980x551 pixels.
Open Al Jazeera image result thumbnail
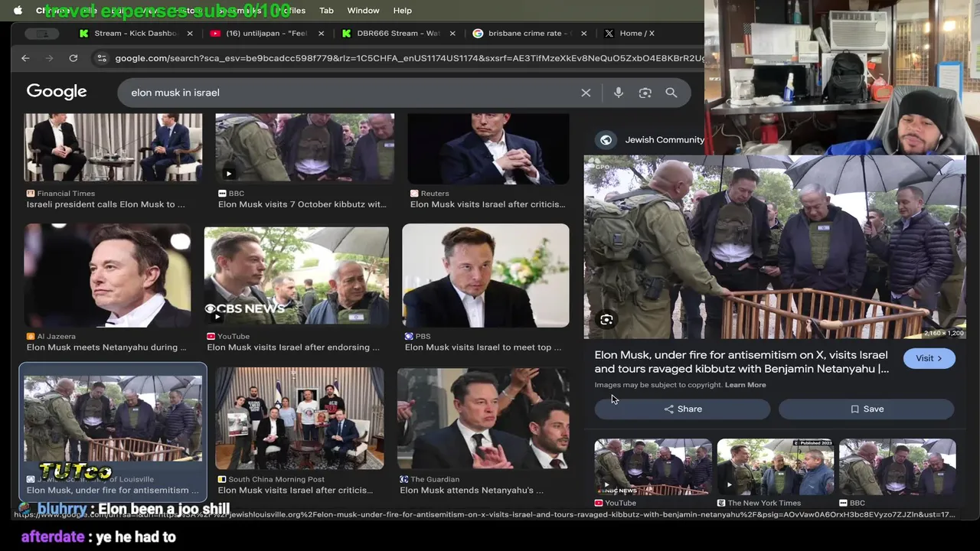[x=108, y=276]
